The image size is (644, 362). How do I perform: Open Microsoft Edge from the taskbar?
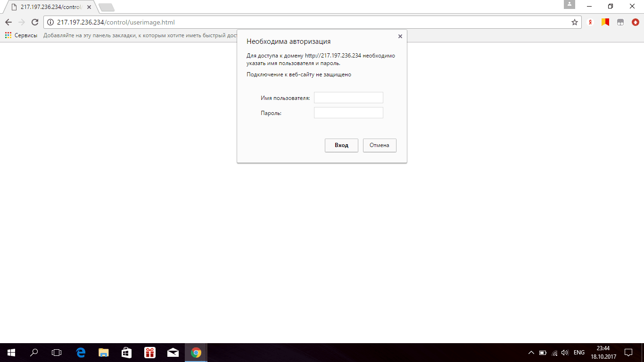[81, 353]
